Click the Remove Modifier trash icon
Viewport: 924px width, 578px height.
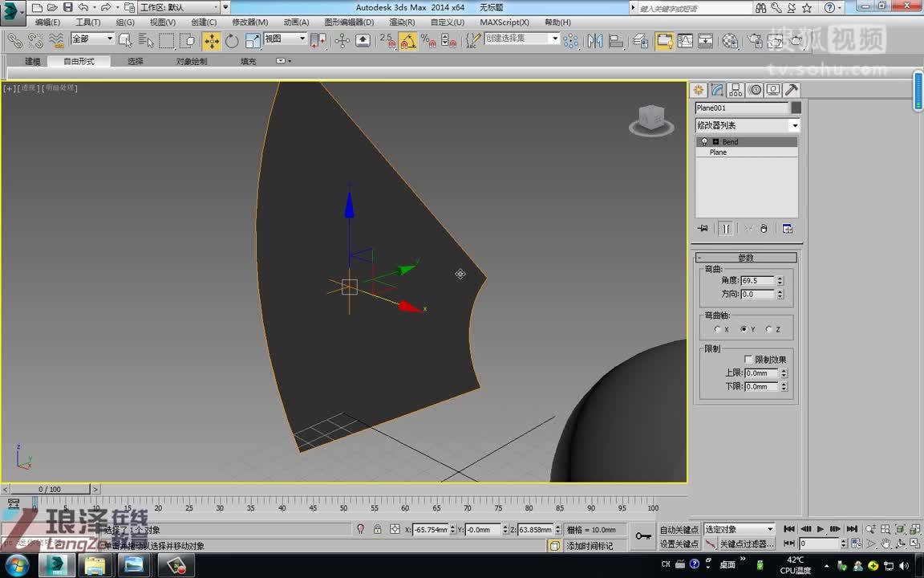coord(764,229)
